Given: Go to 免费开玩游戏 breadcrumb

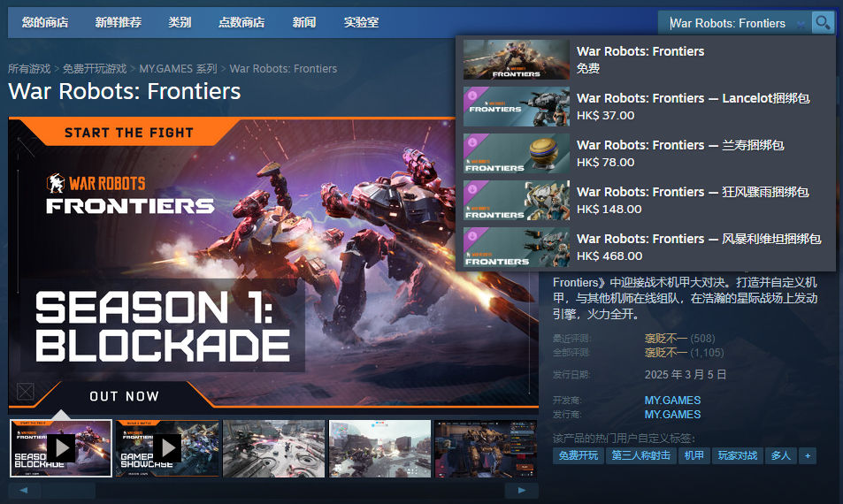Looking at the screenshot, I should (95, 69).
